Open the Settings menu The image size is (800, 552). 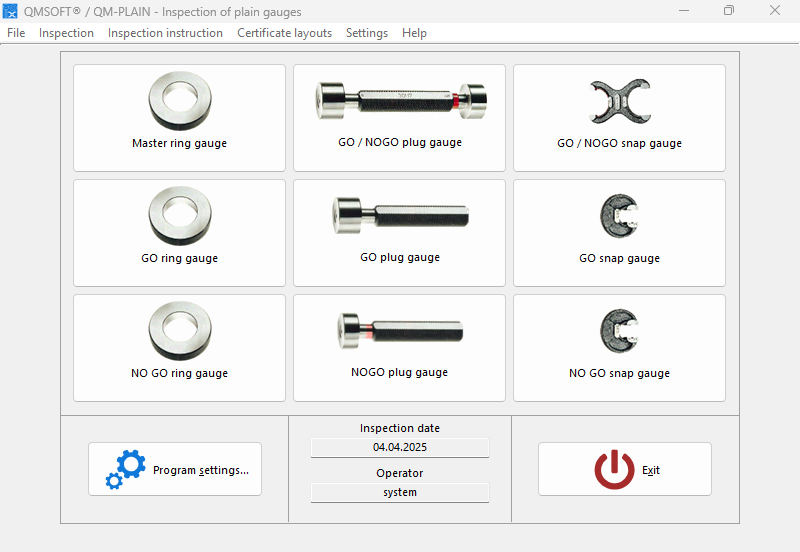[x=367, y=33]
